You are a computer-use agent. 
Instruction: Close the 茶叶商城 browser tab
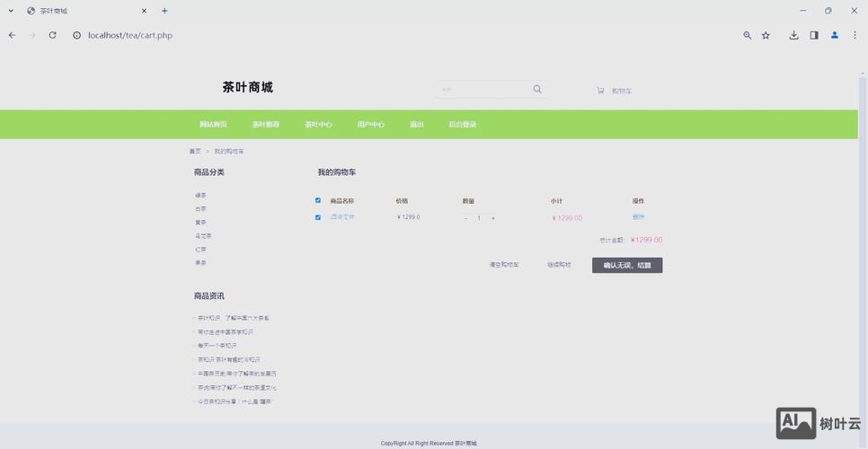pos(144,11)
